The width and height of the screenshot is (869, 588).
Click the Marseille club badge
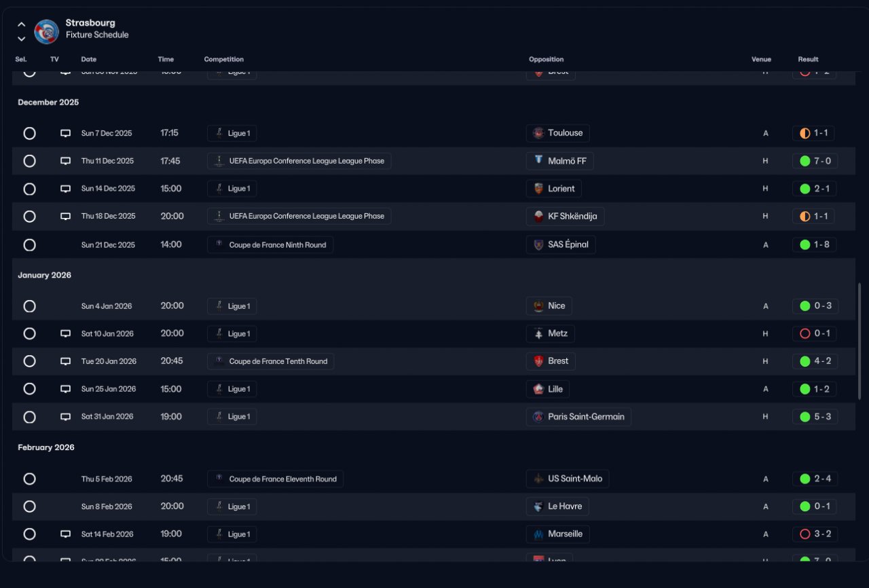pos(538,534)
